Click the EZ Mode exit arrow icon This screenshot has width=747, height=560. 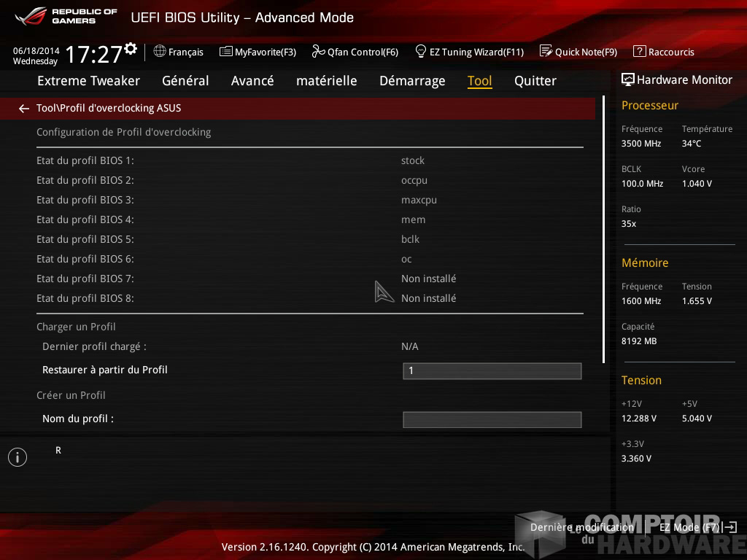pyautogui.click(x=729, y=526)
